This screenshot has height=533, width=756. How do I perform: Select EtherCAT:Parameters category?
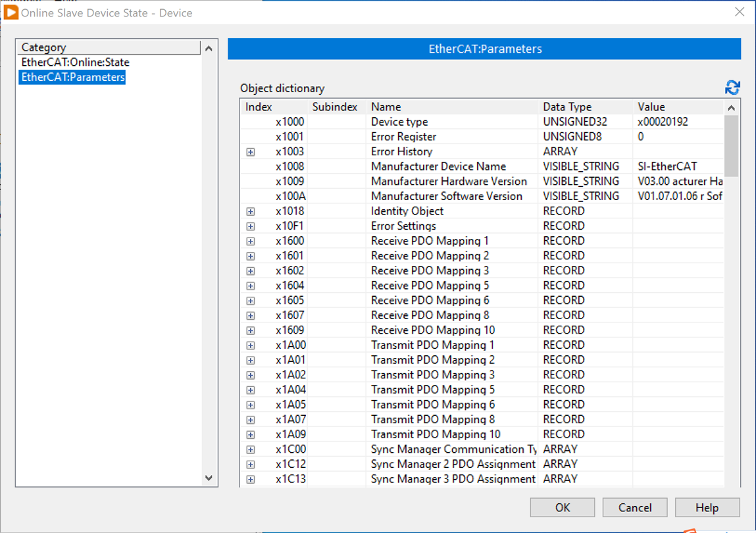(73, 77)
